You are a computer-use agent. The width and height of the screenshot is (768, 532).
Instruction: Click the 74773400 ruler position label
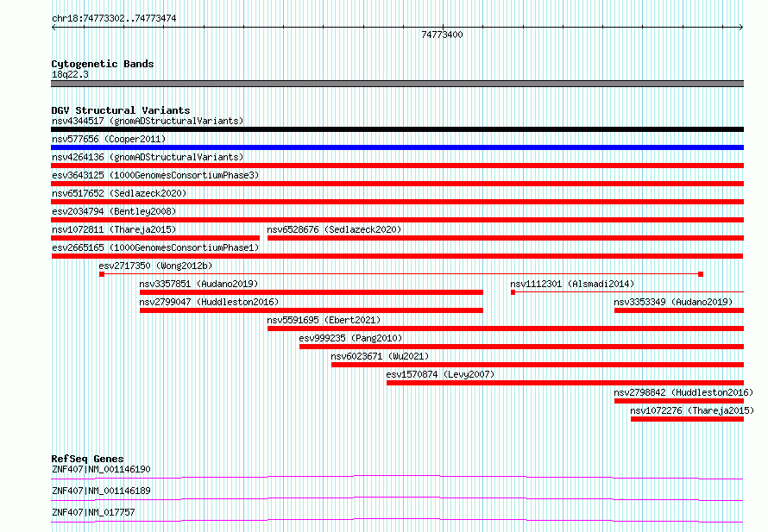pos(442,34)
